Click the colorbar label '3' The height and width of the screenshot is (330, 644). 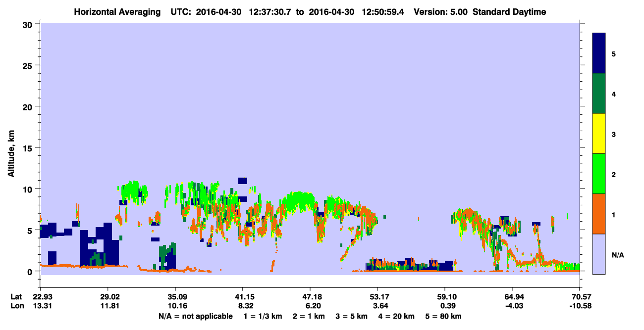click(613, 134)
